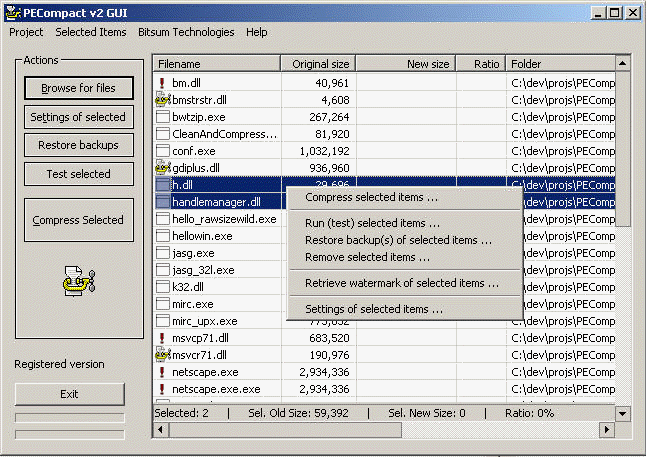Close the PECompact window

[632, 13]
